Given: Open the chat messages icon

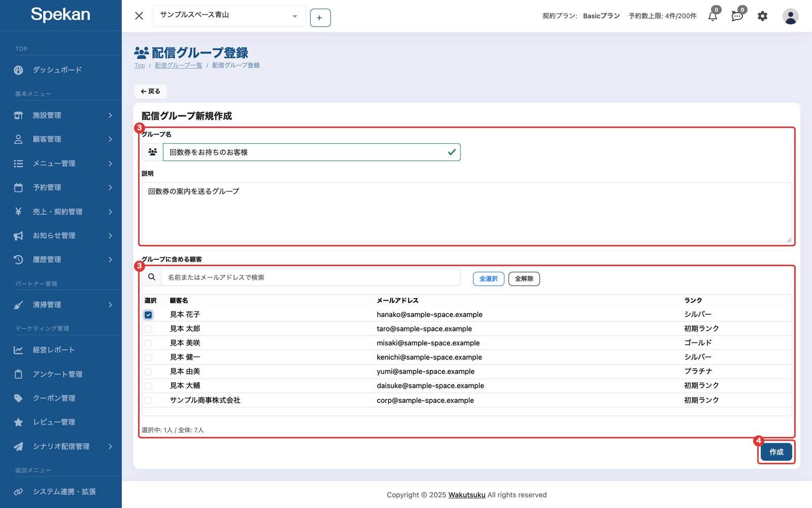Looking at the screenshot, I should click(x=737, y=16).
